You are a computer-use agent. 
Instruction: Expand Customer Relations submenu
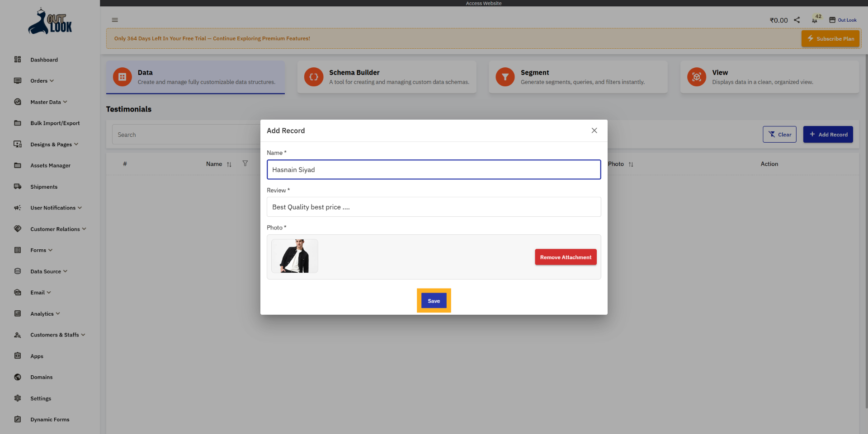pyautogui.click(x=57, y=229)
